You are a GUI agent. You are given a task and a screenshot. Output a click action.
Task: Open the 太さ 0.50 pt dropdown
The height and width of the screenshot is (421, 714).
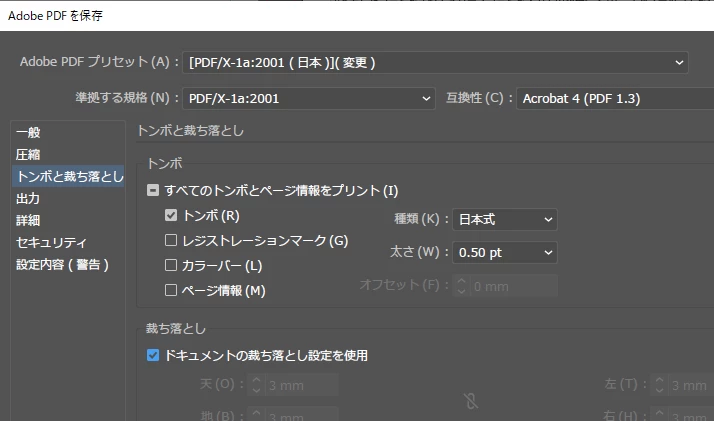[505, 252]
